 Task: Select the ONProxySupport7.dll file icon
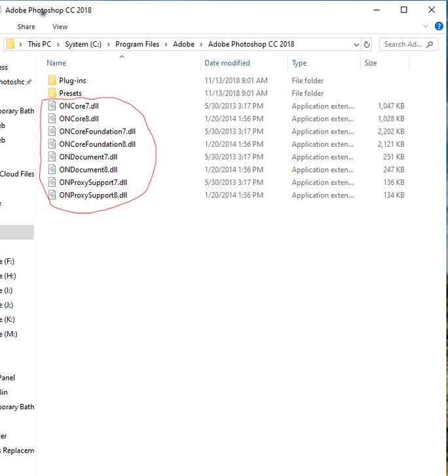click(x=52, y=182)
